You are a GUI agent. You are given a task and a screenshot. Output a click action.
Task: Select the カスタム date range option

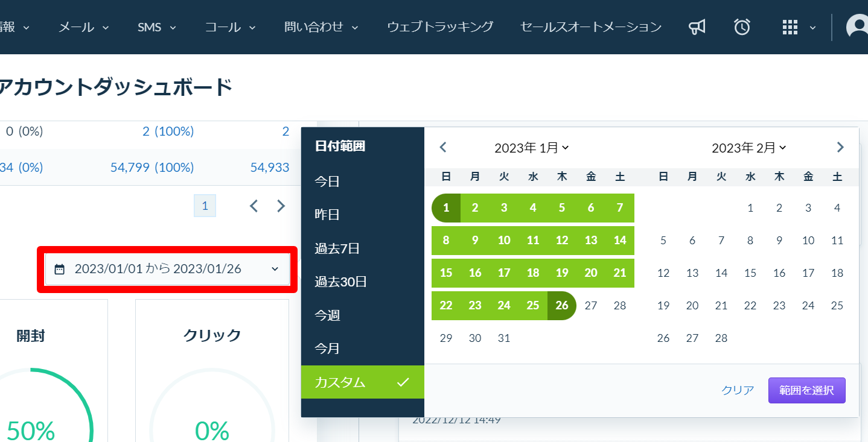click(x=363, y=382)
